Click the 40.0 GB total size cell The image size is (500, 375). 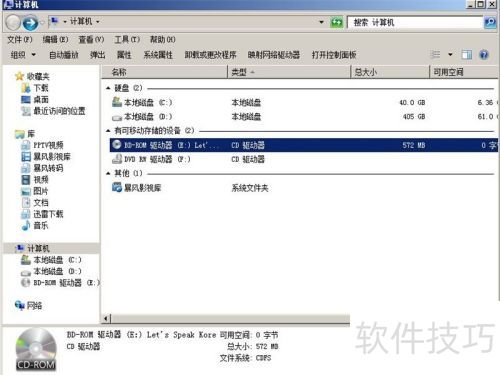(x=412, y=103)
